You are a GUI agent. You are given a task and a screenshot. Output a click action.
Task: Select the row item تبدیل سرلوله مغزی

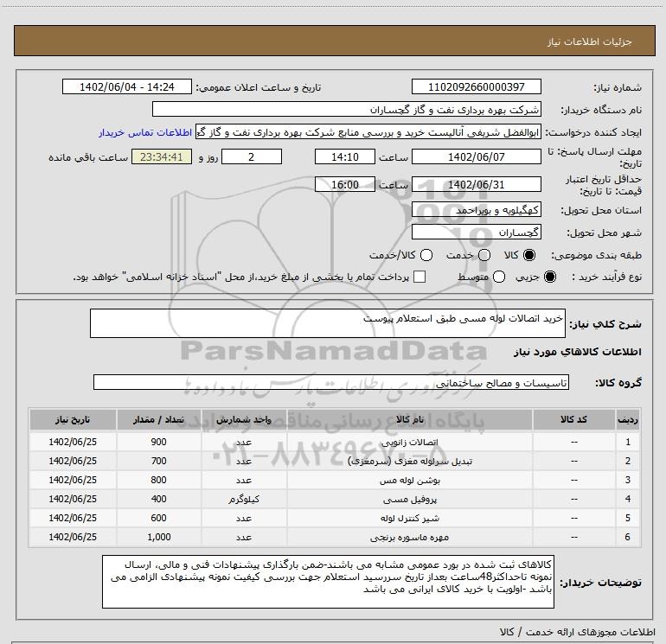click(x=410, y=462)
